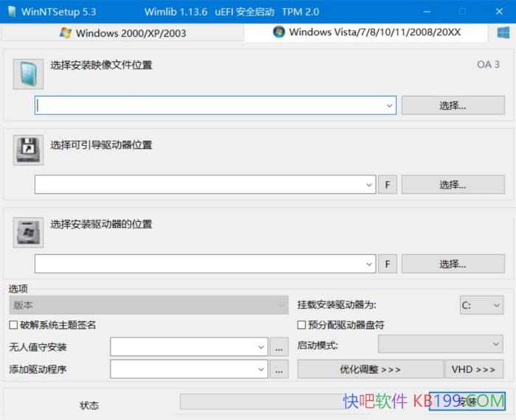
Task: Click the installation drive disk icon
Action: [28, 232]
